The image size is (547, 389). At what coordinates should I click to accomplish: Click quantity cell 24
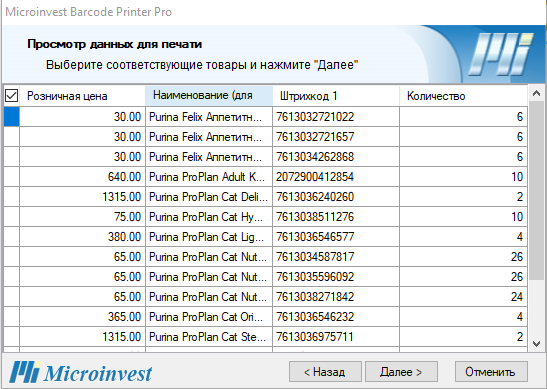tap(463, 297)
